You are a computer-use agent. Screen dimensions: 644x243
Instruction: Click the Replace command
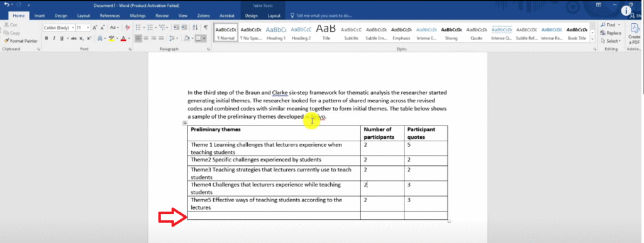(610, 33)
